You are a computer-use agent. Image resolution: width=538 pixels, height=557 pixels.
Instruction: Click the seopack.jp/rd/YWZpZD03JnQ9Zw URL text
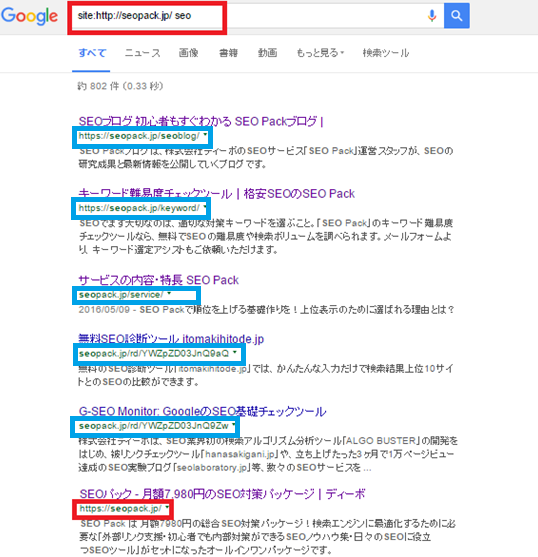153,426
